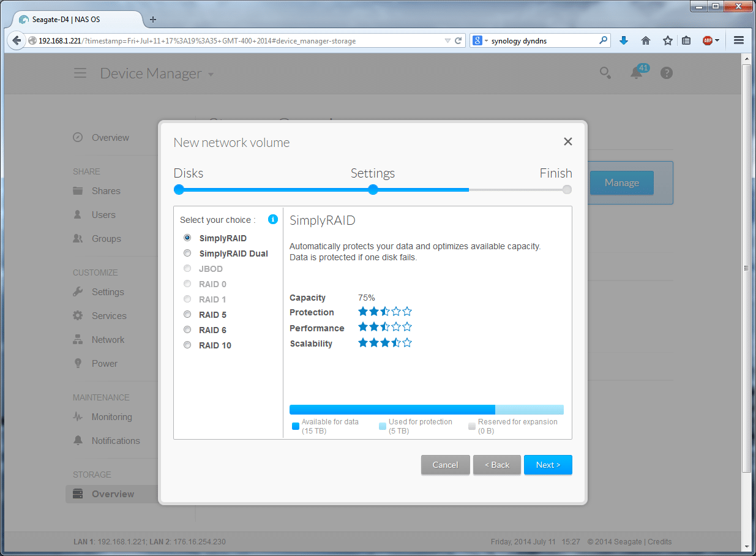Click the Users person icon

[78, 215]
